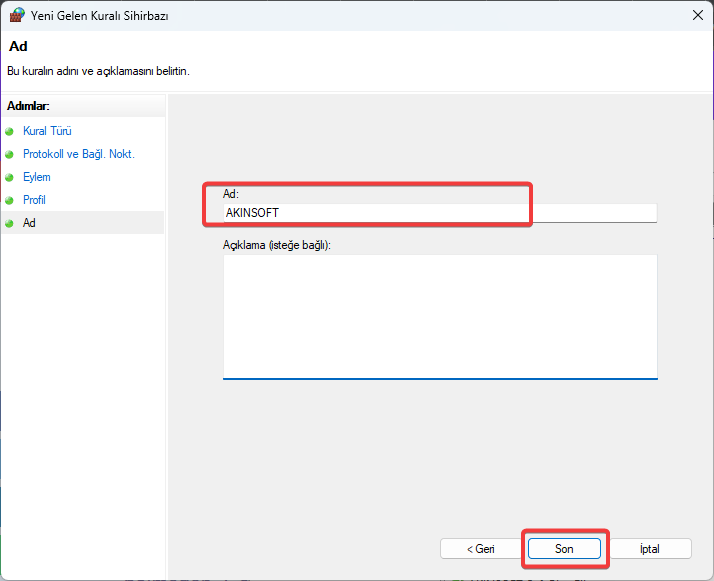
Task: Click the green bullet beside Protokoll ve Bağl. Nokt.
Action: [10, 154]
